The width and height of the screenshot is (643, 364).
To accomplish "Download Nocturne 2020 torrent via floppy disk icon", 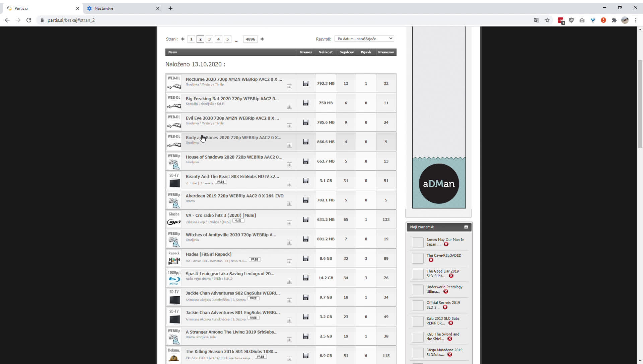I will (305, 83).
